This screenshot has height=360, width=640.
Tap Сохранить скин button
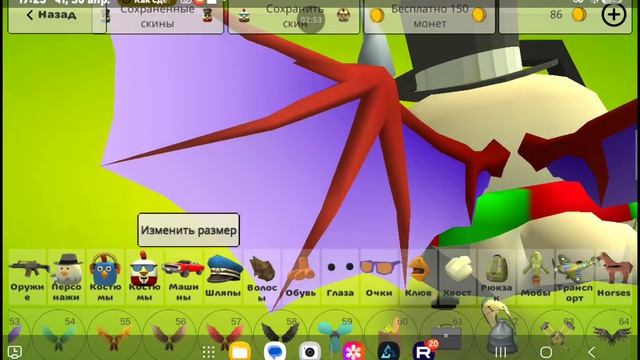point(294,16)
